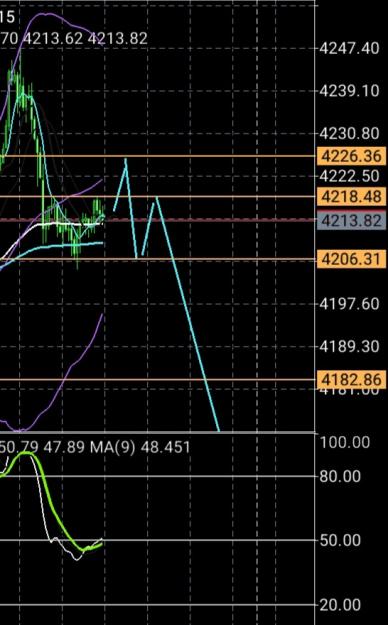This screenshot has height=625, width=388.
Task: Click the 4239.10 price axis value
Action: pos(349,91)
